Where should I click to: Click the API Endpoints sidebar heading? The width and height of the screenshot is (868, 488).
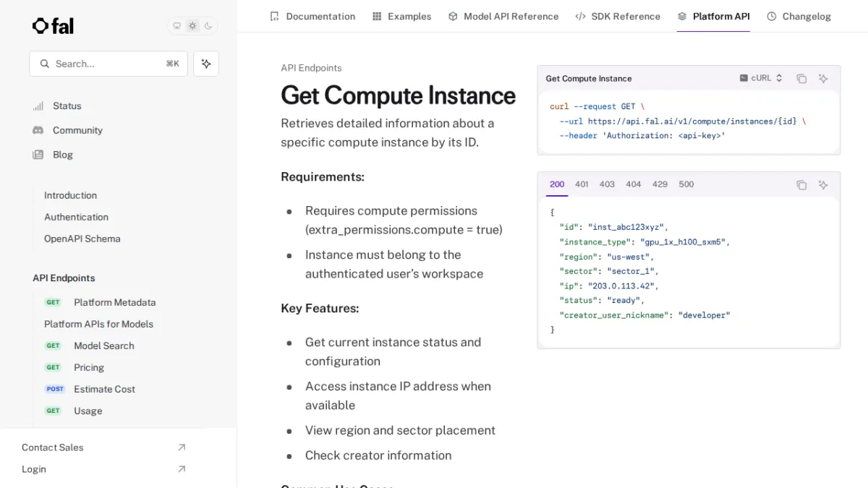click(x=64, y=278)
